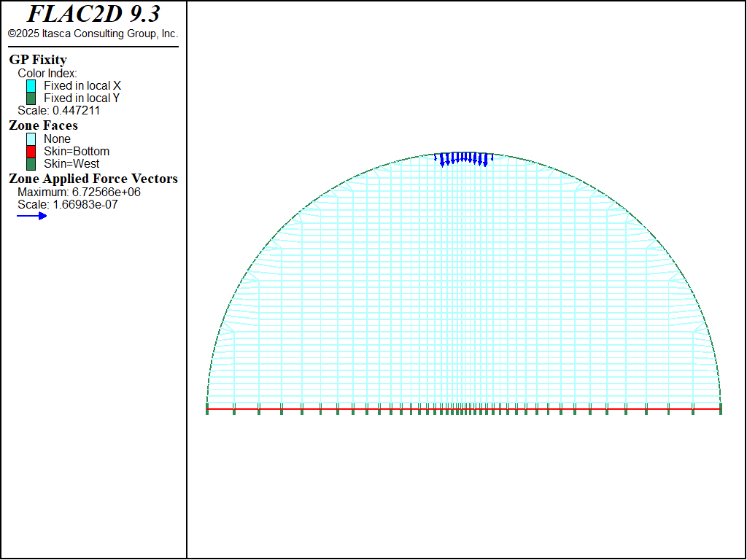Click the fixity marker at bottom-left mesh corner
This screenshot has height=560, width=747.
tap(207, 409)
